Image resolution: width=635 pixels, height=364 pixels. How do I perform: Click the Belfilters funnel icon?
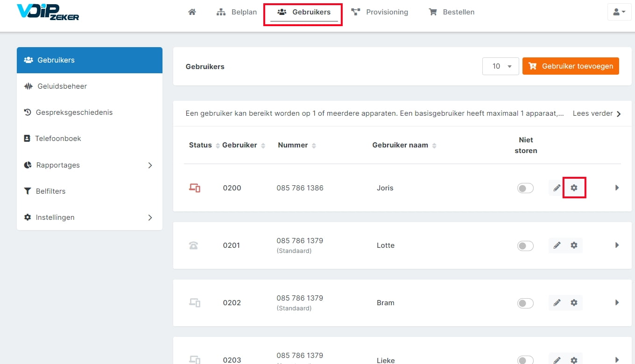[x=27, y=191]
